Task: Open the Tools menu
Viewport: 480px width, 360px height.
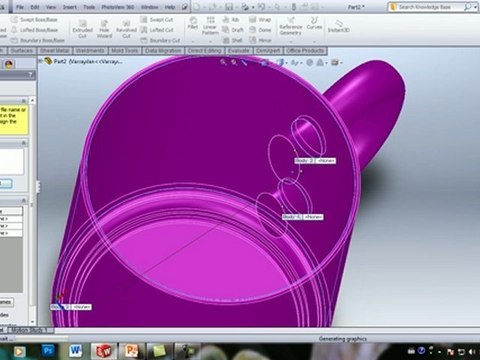Action: pyautogui.click(x=89, y=7)
